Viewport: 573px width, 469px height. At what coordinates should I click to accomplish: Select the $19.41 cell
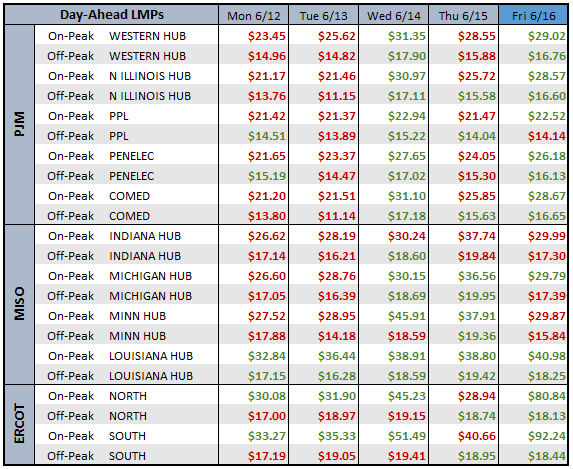406,456
